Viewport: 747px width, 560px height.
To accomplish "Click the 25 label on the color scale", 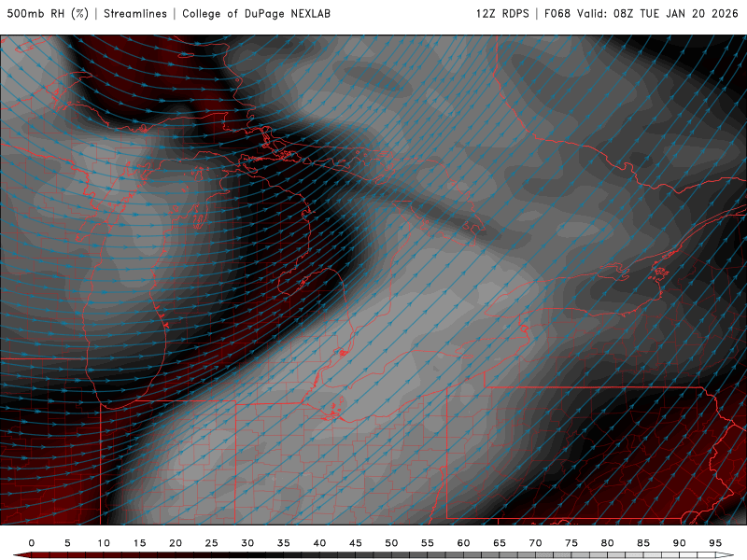I will point(212,543).
